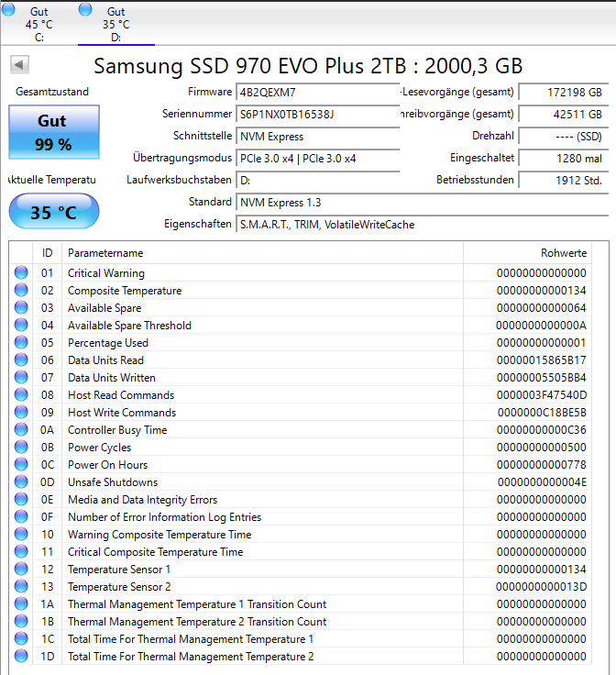The image size is (616, 675).
Task: Click the status orb for Percentage Used
Action: 21,342
